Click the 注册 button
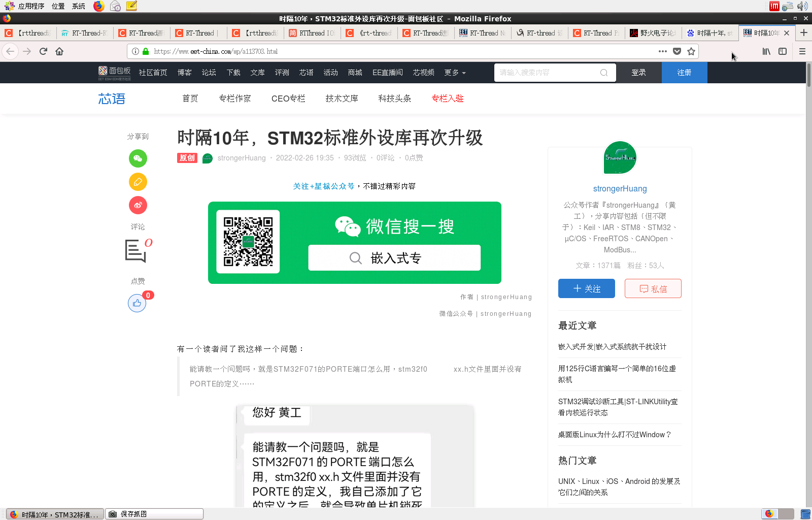 [x=685, y=73]
